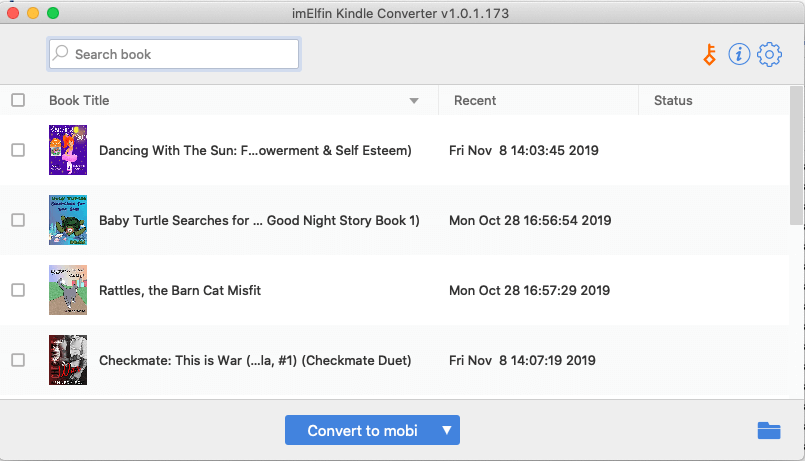The width and height of the screenshot is (805, 461).
Task: Check the Baby Turtle Searches book
Action: pos(18,220)
